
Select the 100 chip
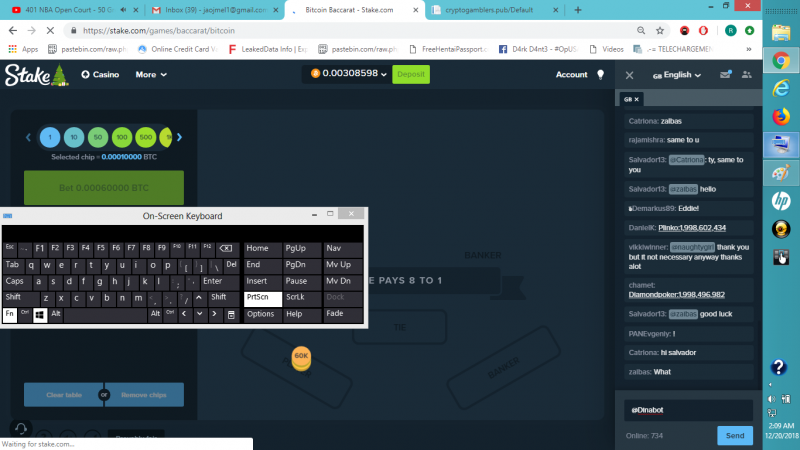point(122,137)
